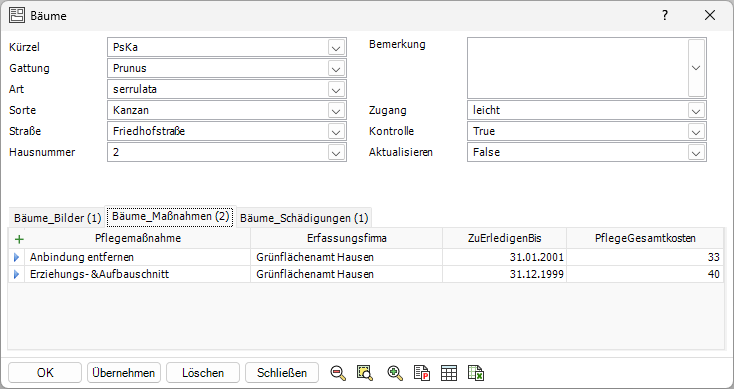Expand the Erziehungs- &Aufbauschnitt row arrow
Viewport: 734px width, 389px height.
click(17, 274)
